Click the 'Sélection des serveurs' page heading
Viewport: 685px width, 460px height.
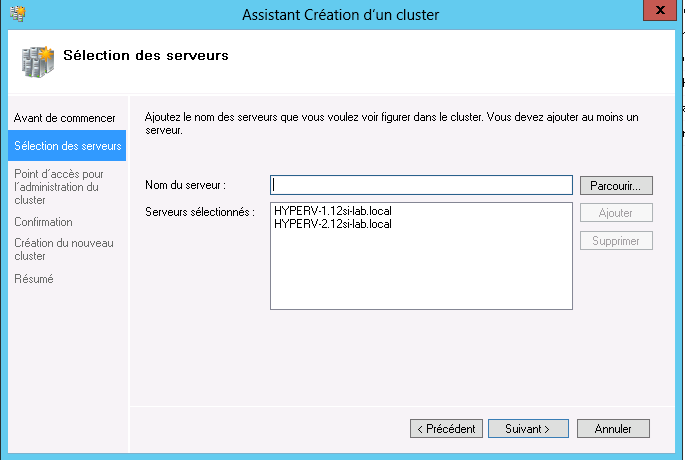146,55
